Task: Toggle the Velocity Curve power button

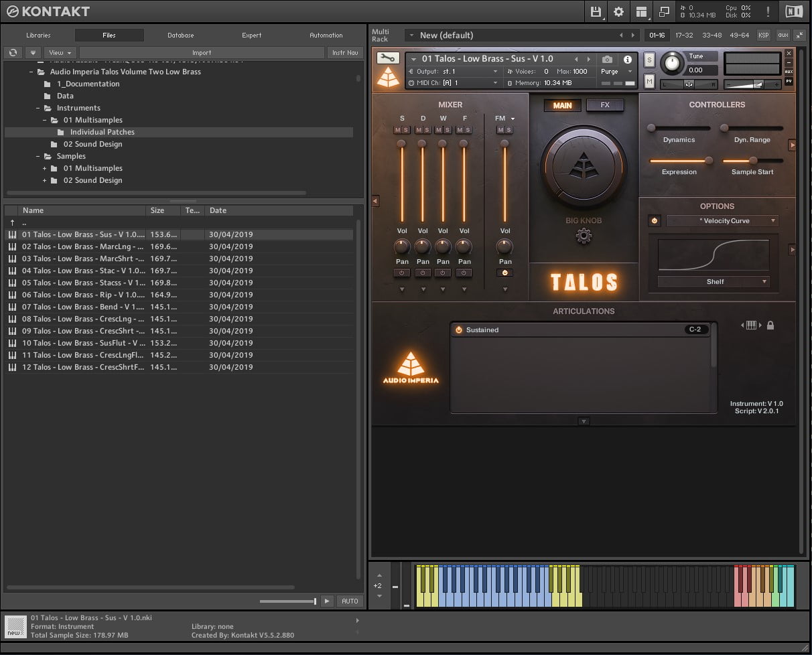Action: (x=654, y=221)
